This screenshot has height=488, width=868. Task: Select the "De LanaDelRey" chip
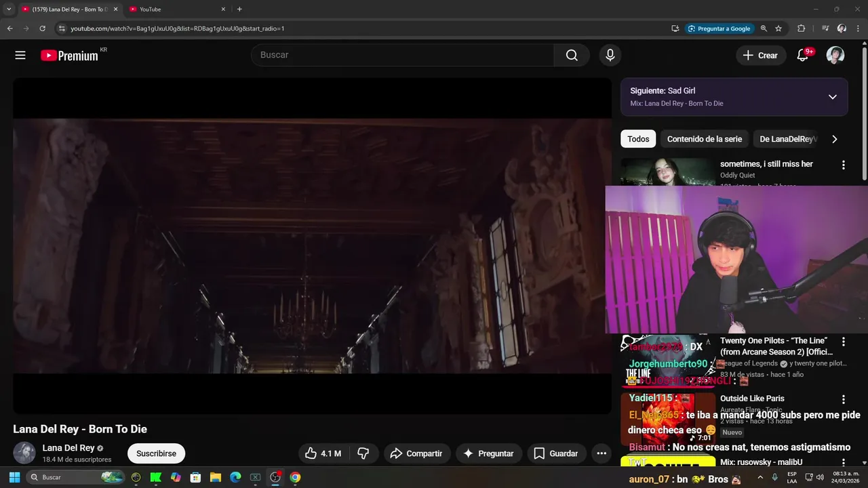point(787,139)
